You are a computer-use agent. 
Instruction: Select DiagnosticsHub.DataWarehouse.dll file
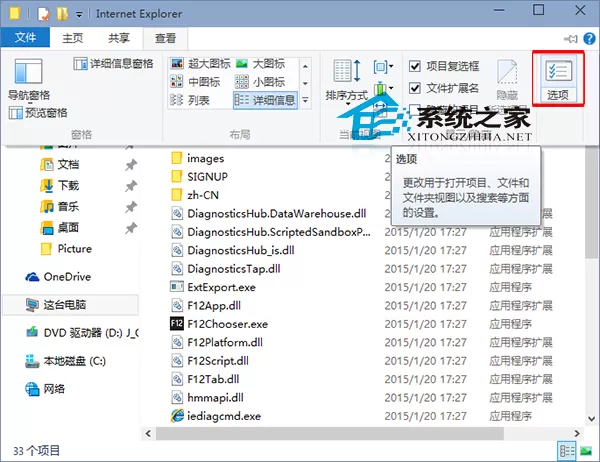coord(269,213)
